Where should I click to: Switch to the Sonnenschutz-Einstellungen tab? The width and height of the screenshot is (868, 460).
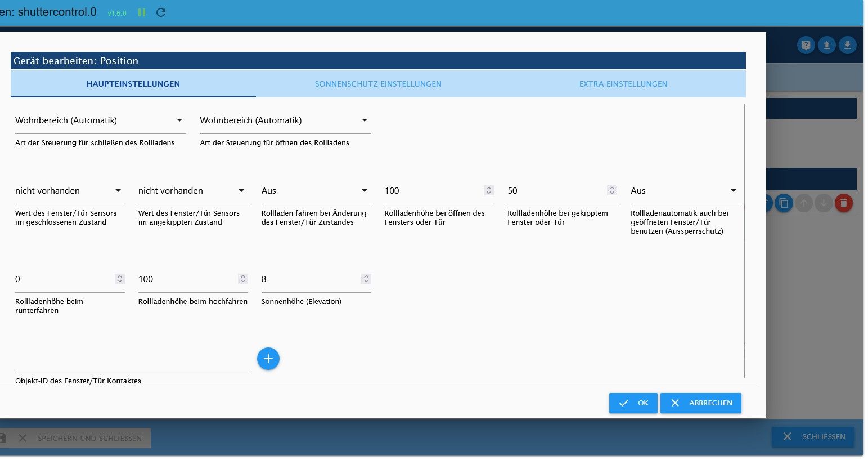tap(378, 84)
